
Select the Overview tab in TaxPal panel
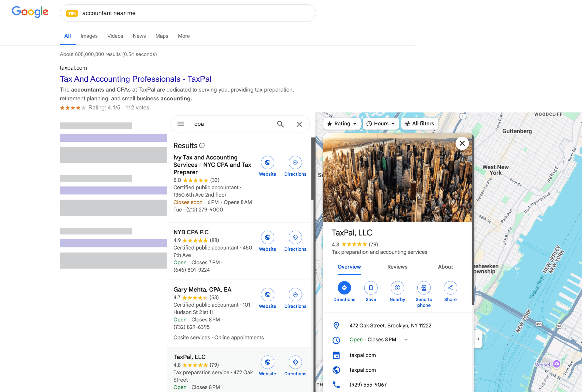349,267
